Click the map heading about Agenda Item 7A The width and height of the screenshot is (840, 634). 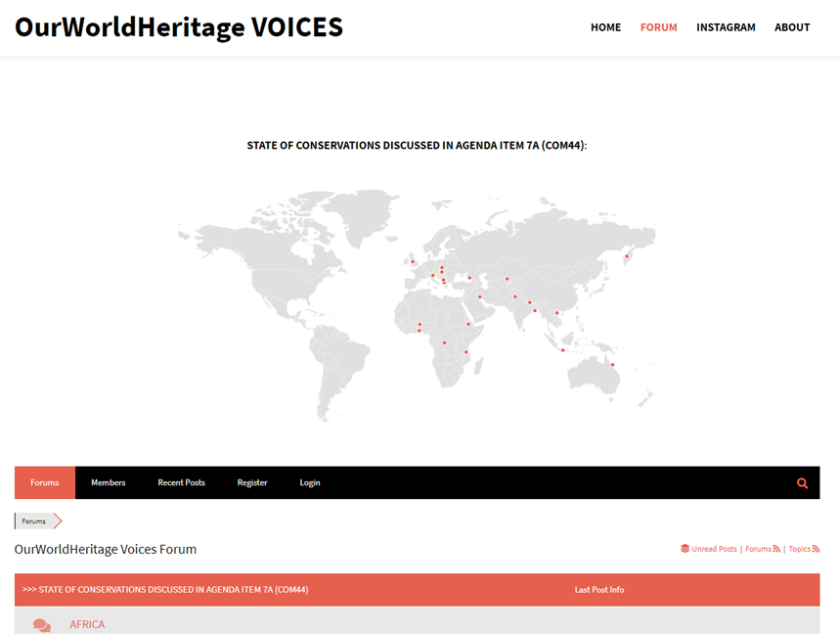417,145
